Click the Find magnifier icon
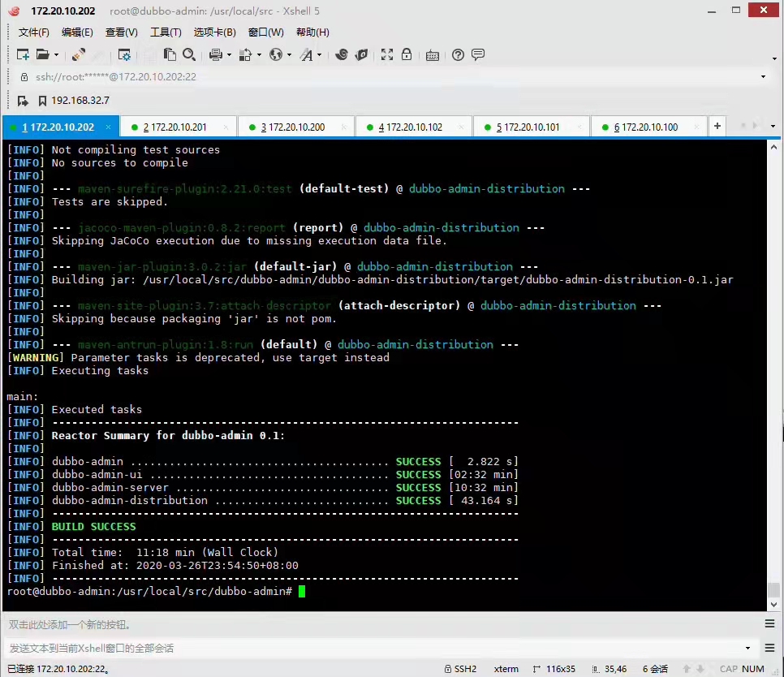The image size is (784, 677). click(189, 54)
